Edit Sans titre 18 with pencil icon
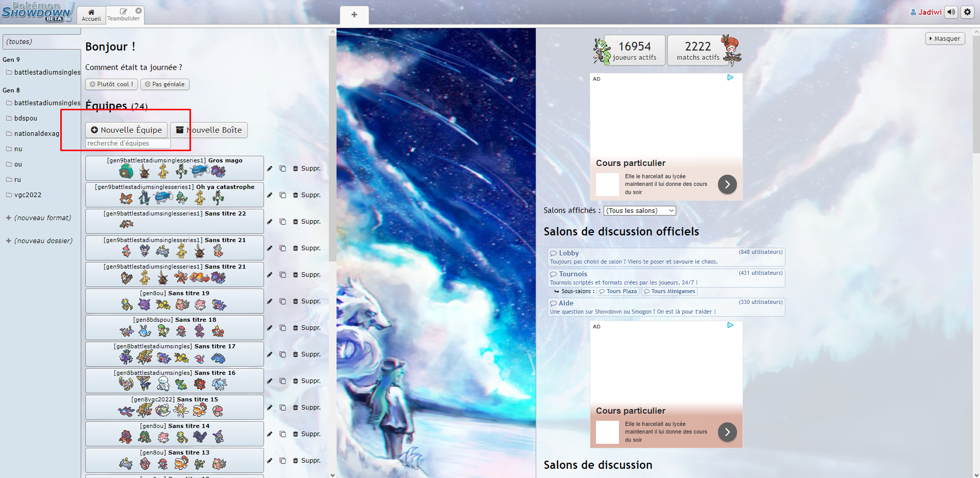The image size is (980, 478). click(270, 328)
